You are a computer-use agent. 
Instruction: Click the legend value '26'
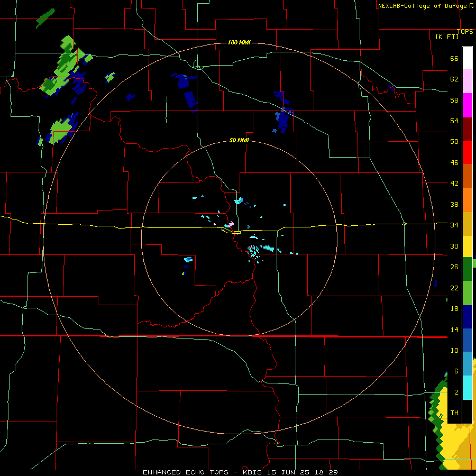[454, 267]
